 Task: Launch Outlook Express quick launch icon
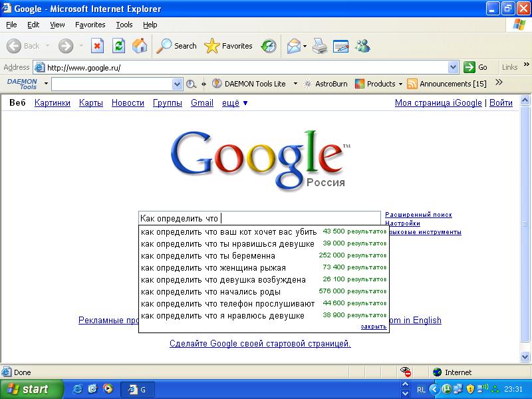point(92,389)
